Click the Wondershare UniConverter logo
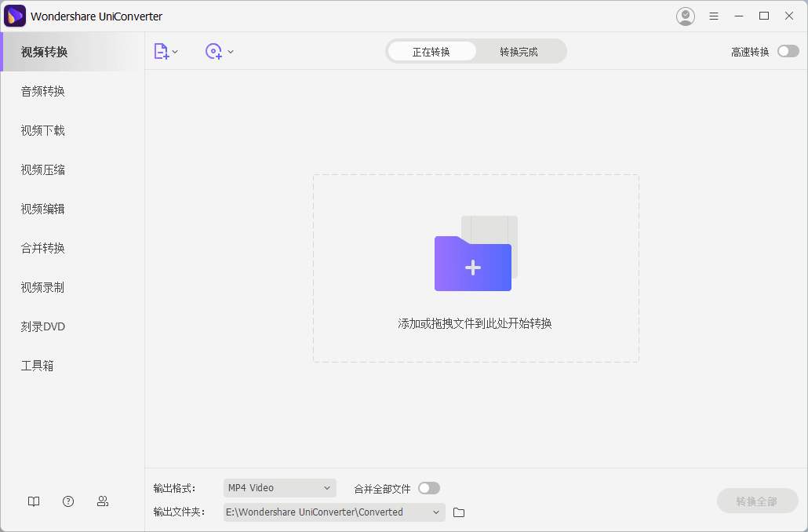 point(15,16)
